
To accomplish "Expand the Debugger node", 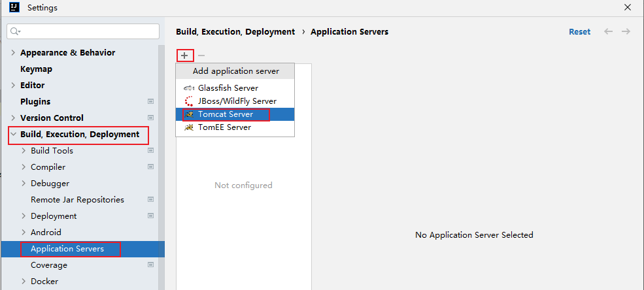I will (24, 184).
